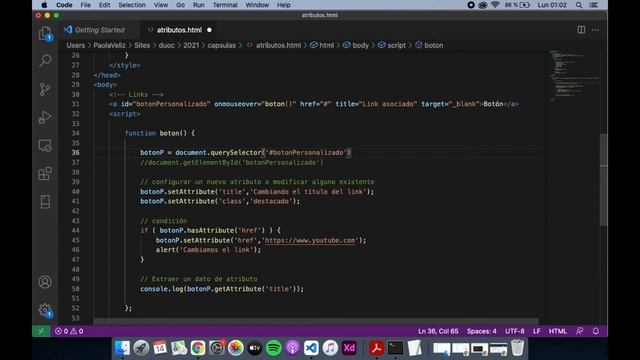Open the Sites breadcrumb dropdown

tap(142, 45)
